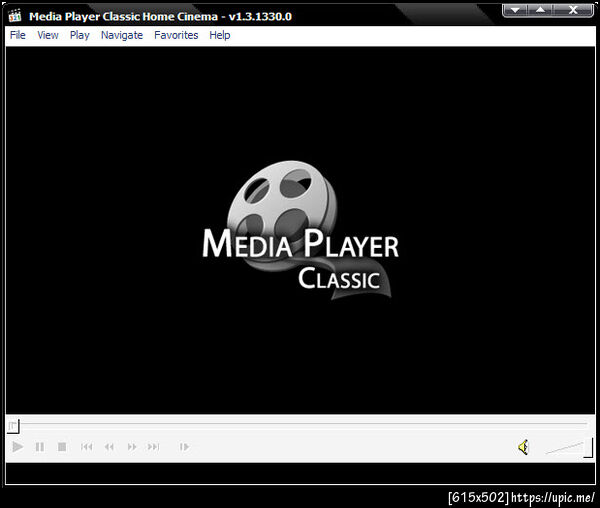Click the Stop button
The width and height of the screenshot is (600, 508).
point(62,446)
